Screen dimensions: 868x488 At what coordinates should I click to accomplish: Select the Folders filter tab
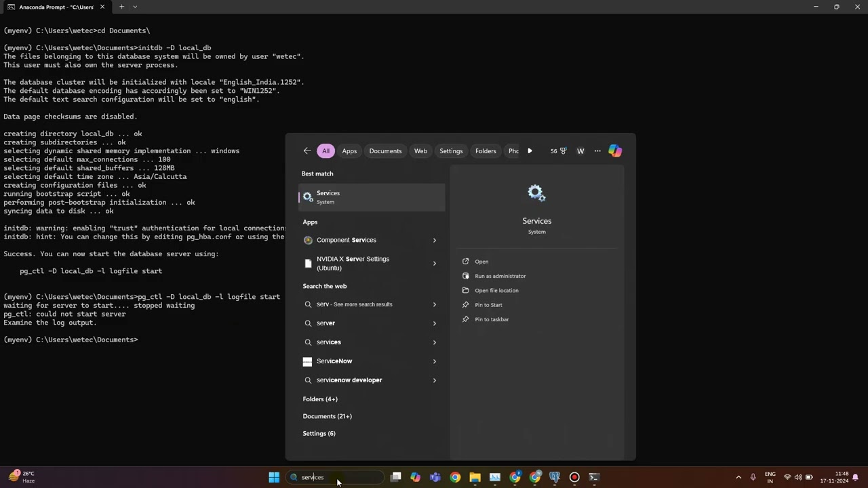tap(486, 151)
